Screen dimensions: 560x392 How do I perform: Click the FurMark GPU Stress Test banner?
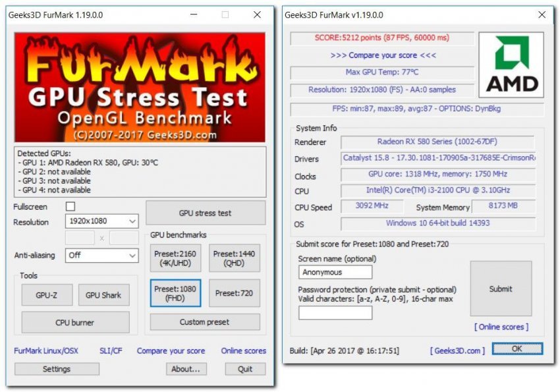(140, 88)
